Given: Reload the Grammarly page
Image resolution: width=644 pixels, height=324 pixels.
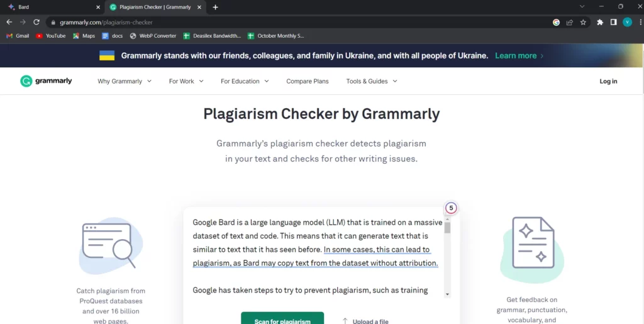Looking at the screenshot, I should pyautogui.click(x=36, y=22).
